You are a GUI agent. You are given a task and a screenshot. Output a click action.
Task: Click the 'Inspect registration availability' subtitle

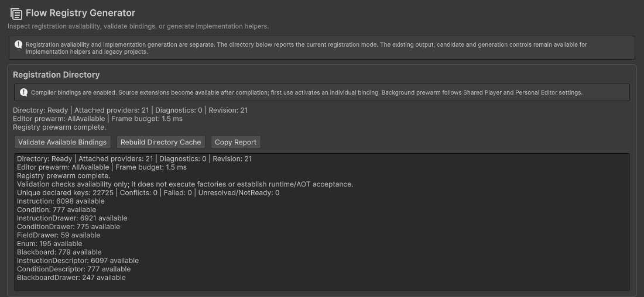[x=138, y=26]
